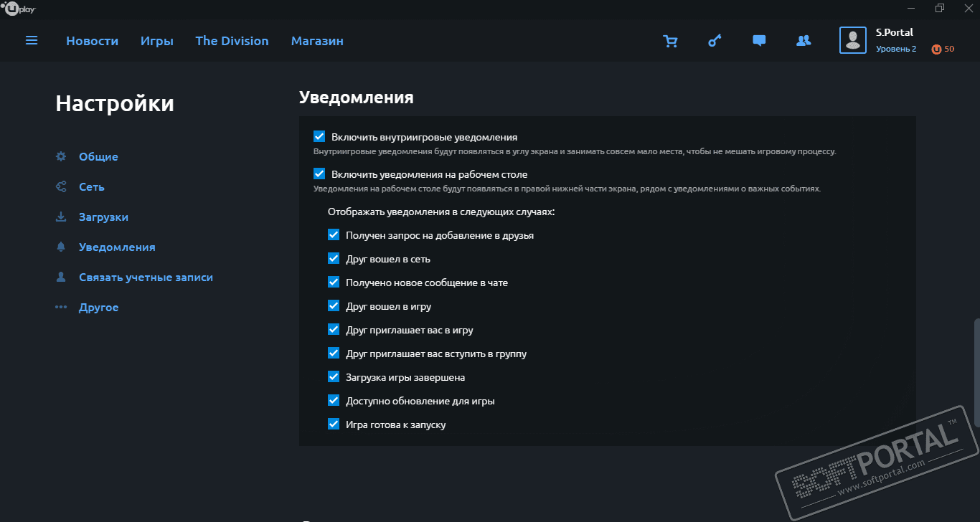Click the S.Portal profile avatar
The width and height of the screenshot is (980, 522).
pos(852,40)
